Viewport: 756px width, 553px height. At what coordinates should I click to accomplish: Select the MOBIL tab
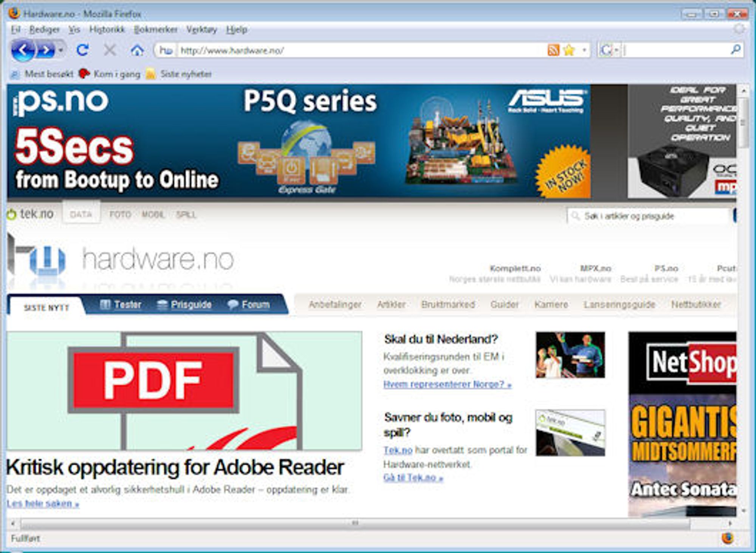click(153, 215)
